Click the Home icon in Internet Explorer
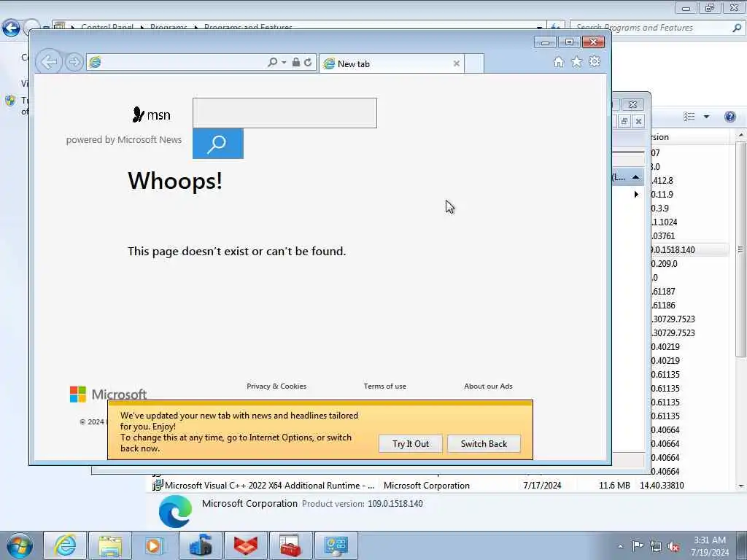This screenshot has height=560, width=747. click(x=559, y=62)
